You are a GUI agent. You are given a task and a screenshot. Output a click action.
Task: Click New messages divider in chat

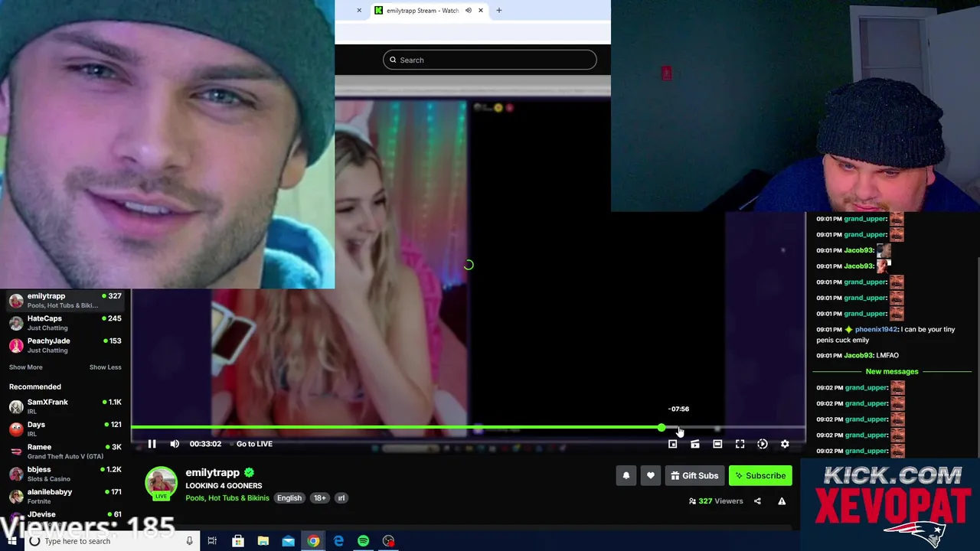coord(892,371)
